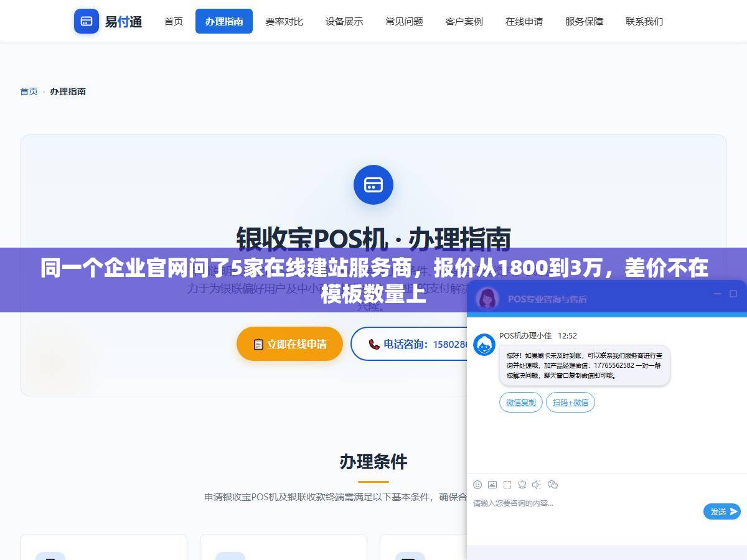
Task: Click 办理指南 in the breadcrumb
Action: point(68,91)
